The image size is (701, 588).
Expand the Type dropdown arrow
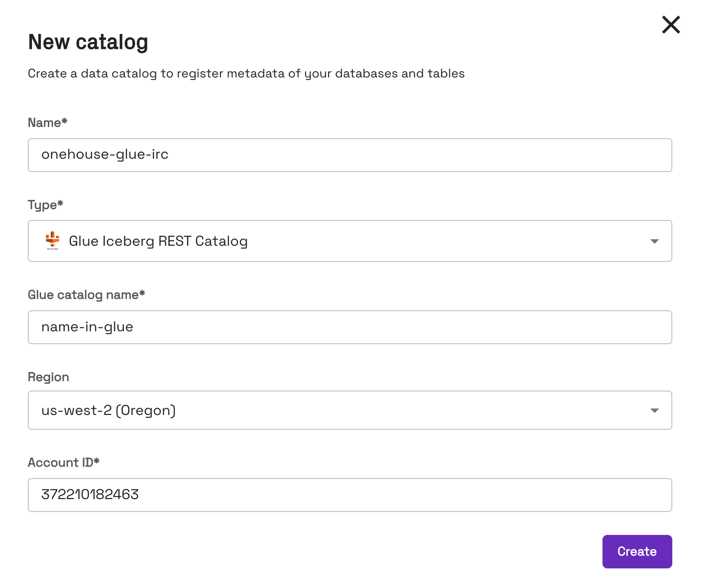coord(655,241)
